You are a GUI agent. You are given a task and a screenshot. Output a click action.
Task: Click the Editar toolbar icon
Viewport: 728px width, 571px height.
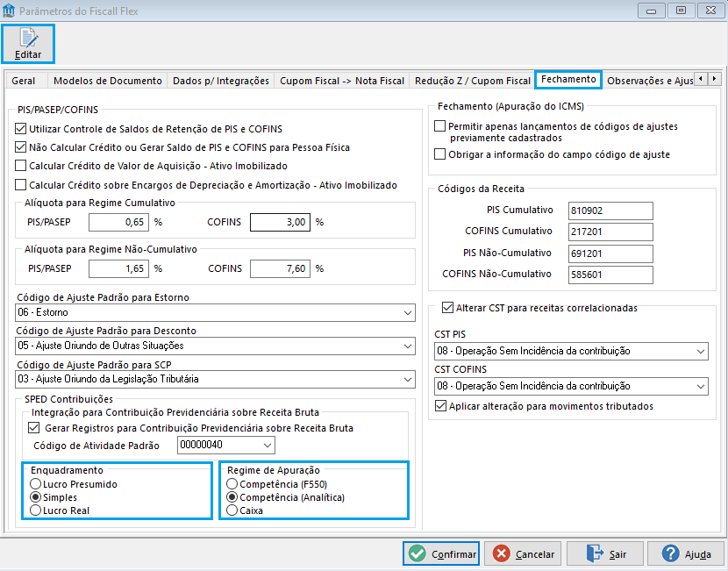point(28,44)
